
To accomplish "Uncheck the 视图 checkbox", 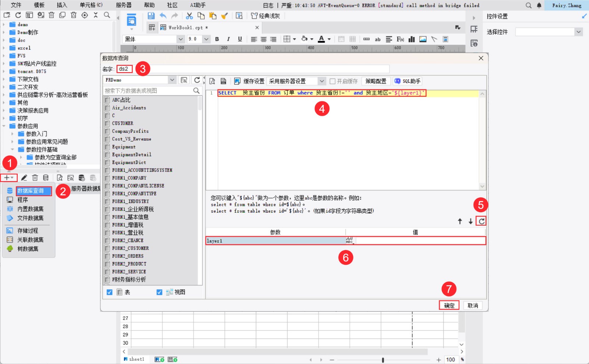I will point(159,292).
